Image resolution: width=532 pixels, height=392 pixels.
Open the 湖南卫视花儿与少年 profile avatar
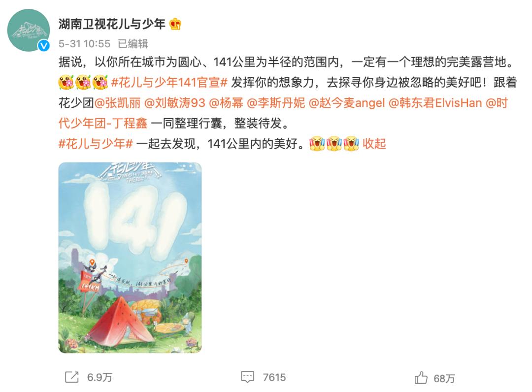29,31
